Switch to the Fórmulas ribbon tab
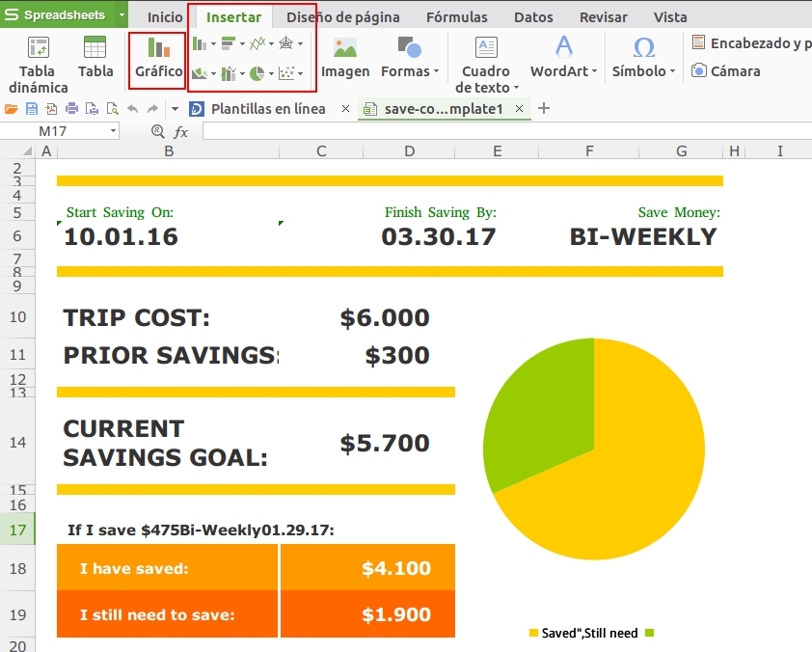The width and height of the screenshot is (812, 652). (456, 16)
